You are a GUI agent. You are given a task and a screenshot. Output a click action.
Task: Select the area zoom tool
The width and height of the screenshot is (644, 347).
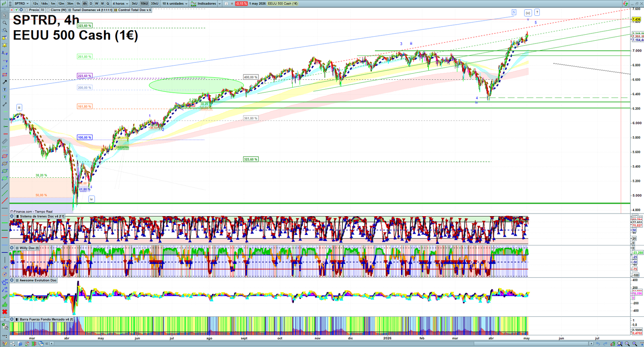(4, 30)
